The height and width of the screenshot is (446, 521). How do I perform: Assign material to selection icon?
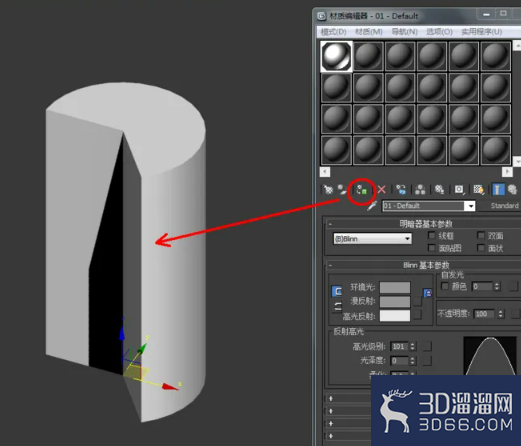tap(362, 191)
